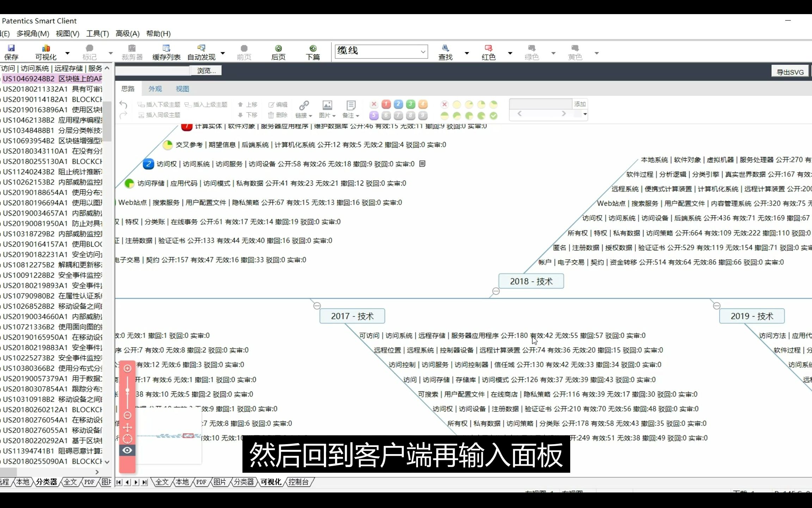This screenshot has width=812, height=508.
Task: Click the 添加 add tag button
Action: click(580, 104)
